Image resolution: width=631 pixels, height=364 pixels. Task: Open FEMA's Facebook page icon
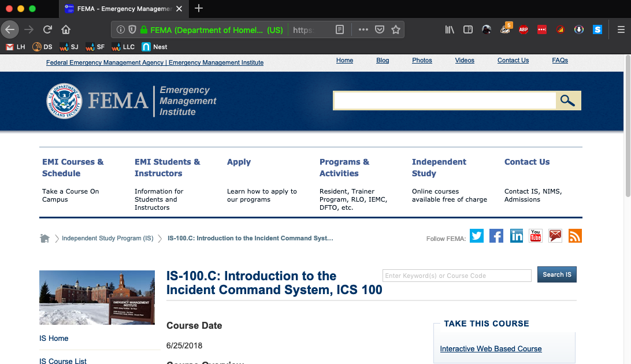pos(496,236)
